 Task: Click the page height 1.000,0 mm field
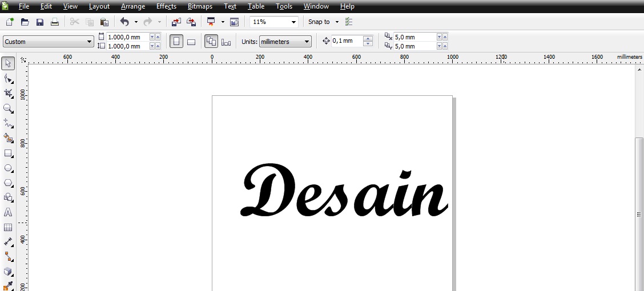click(128, 46)
